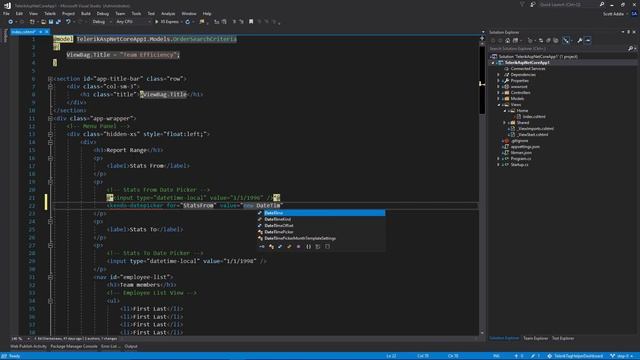Switch to Test Explorer tab

[563, 338]
